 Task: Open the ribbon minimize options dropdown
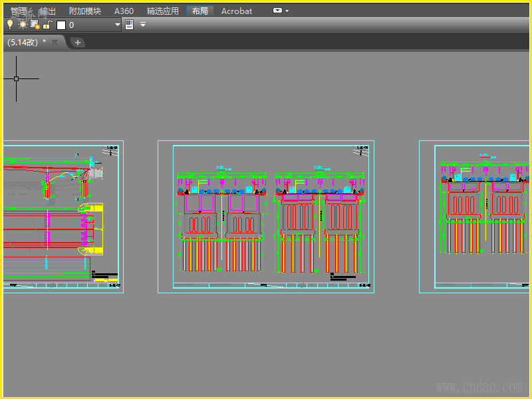[x=281, y=11]
